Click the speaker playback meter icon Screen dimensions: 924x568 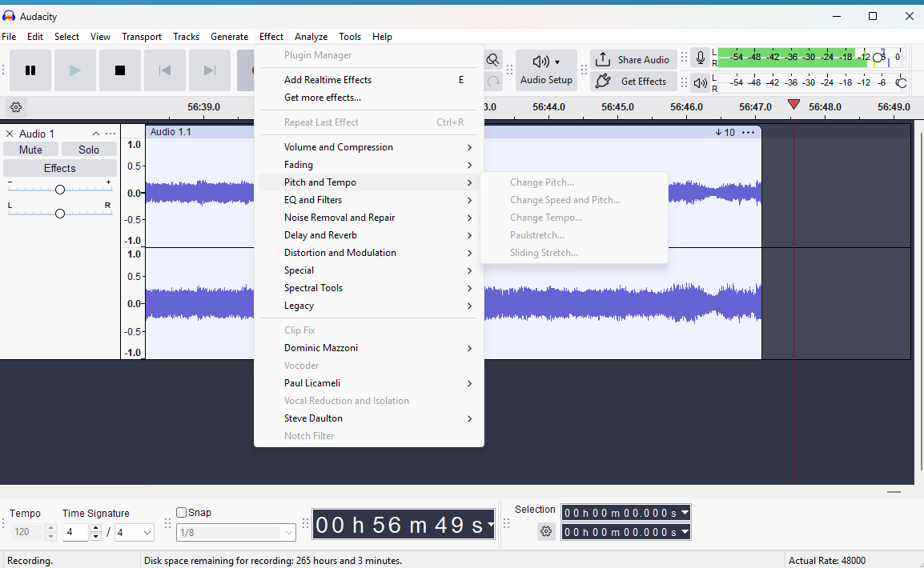click(700, 83)
